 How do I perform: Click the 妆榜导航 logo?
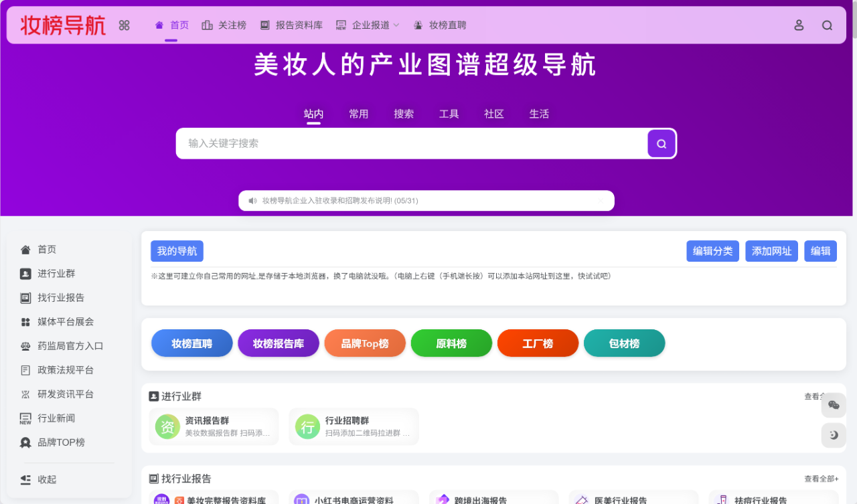coord(63,25)
